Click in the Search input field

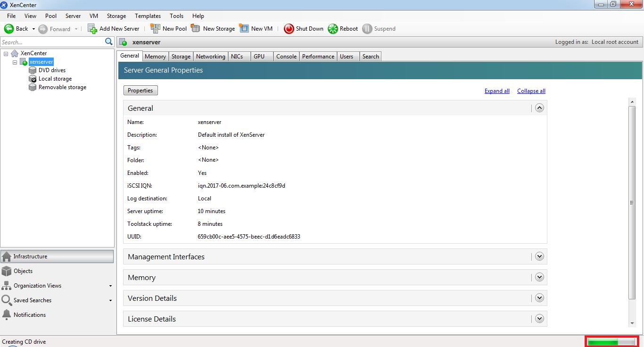click(x=52, y=42)
